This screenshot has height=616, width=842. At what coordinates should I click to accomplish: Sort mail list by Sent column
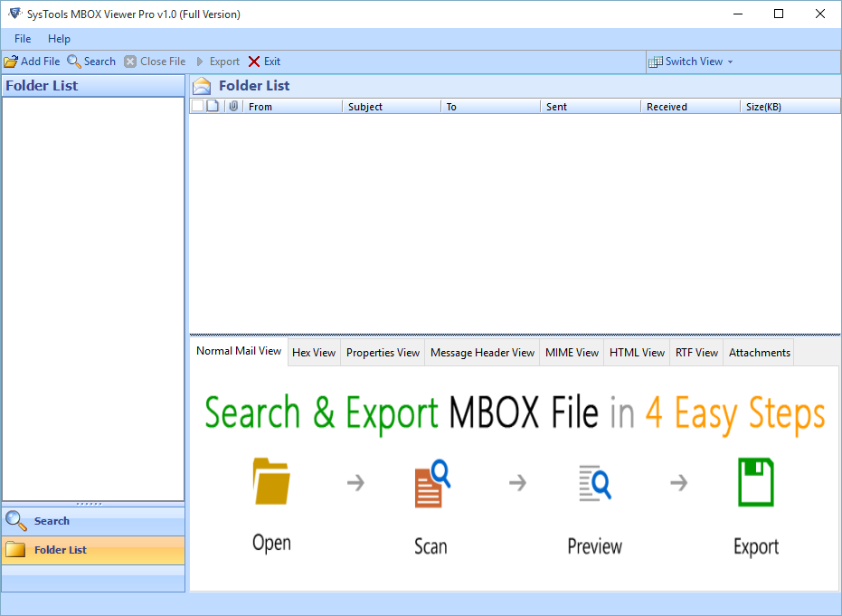click(x=591, y=107)
